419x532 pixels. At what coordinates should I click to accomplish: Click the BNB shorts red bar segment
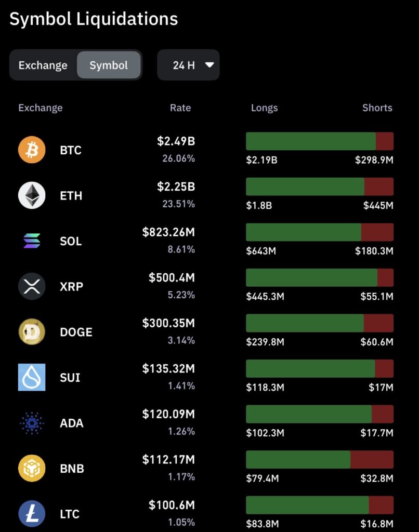click(372, 459)
